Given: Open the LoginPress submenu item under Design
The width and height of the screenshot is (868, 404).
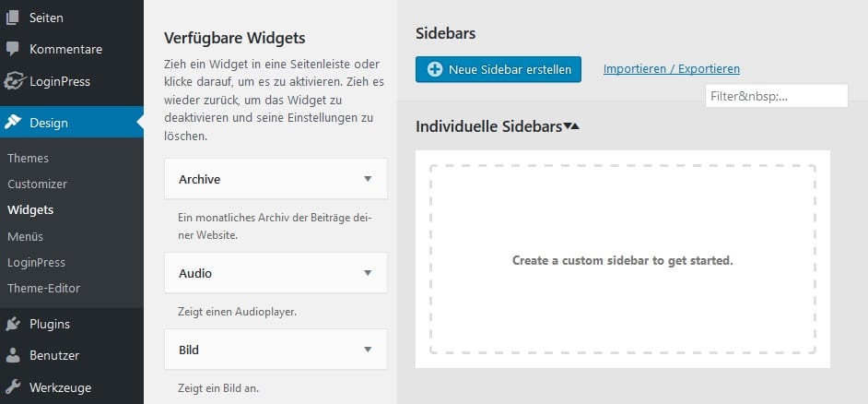Looking at the screenshot, I should coord(36,263).
